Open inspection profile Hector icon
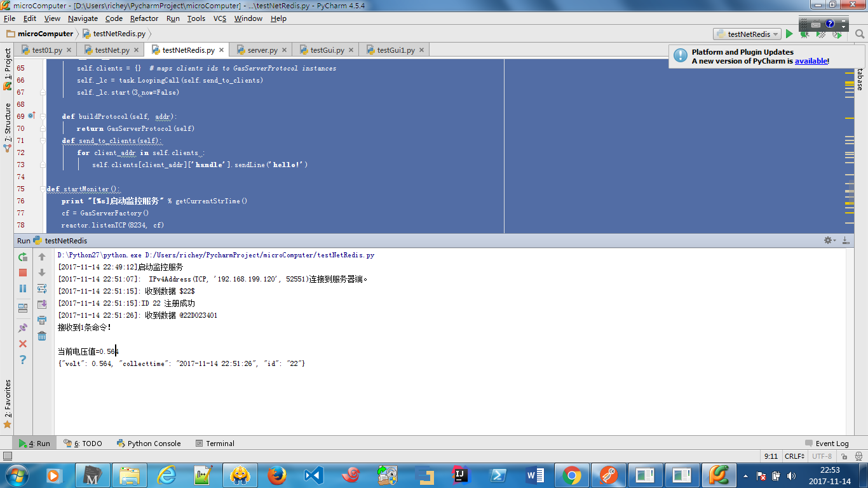 click(x=857, y=456)
